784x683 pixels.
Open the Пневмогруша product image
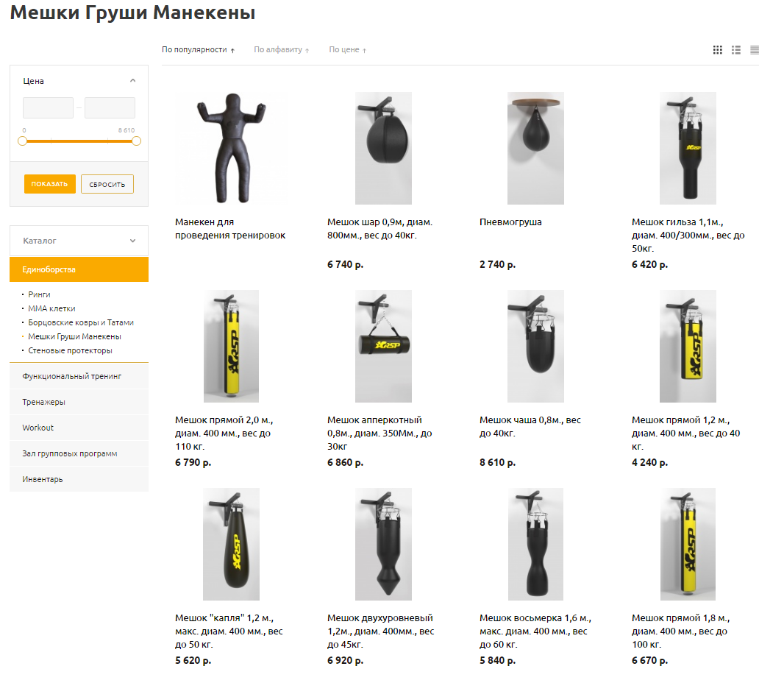click(x=535, y=148)
